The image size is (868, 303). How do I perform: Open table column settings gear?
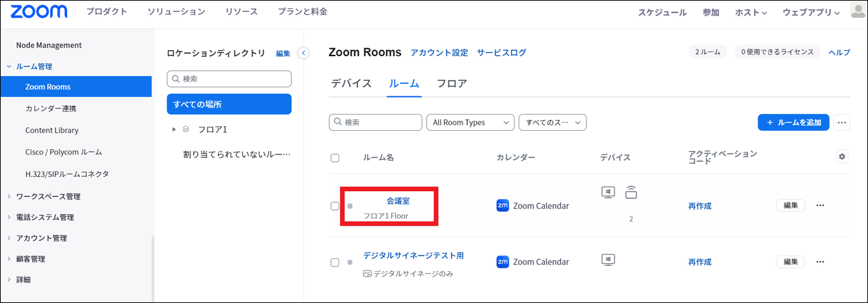pyautogui.click(x=842, y=157)
